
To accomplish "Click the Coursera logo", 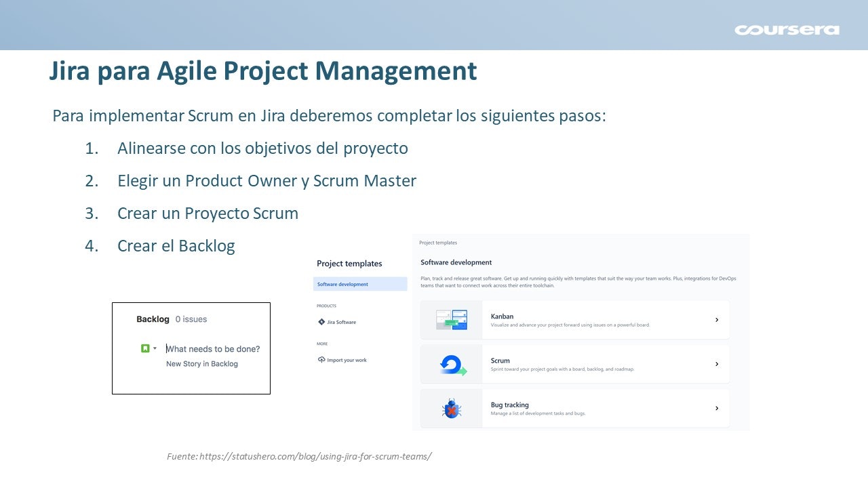I will [787, 30].
